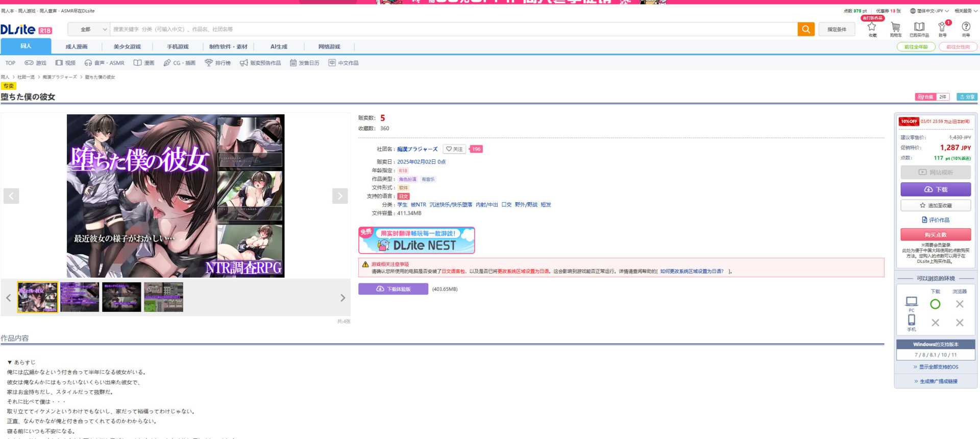Image resolution: width=980 pixels, height=439 pixels.
Task: Open the 收藏 favorites star icon in header
Action: pyautogui.click(x=872, y=29)
